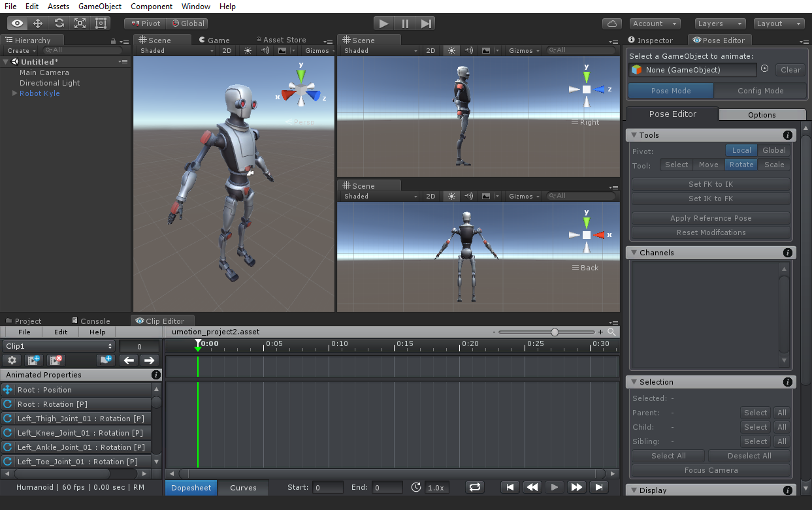
Task: Select the Rect Transform tool in toolbar
Action: [x=101, y=24]
